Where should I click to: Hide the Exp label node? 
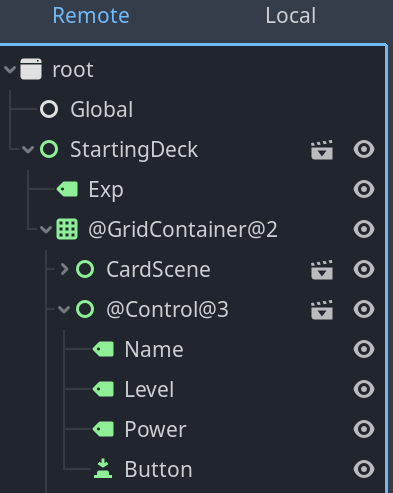364,189
